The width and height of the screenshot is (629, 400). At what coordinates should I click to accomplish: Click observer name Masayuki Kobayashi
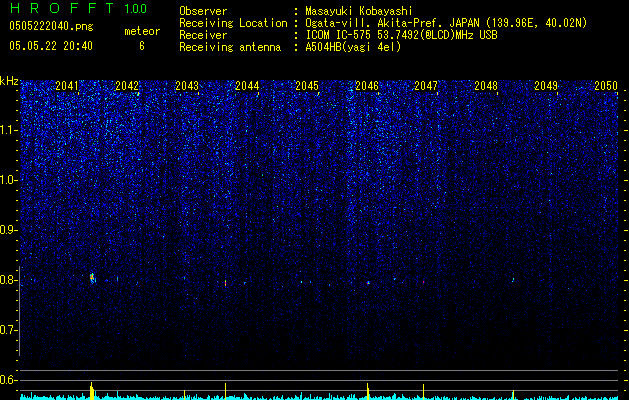pyautogui.click(x=359, y=11)
